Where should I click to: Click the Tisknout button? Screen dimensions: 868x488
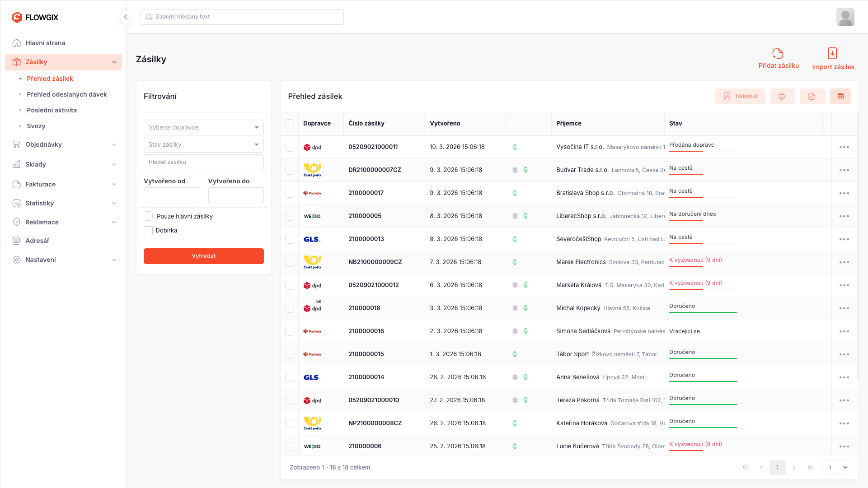740,96
